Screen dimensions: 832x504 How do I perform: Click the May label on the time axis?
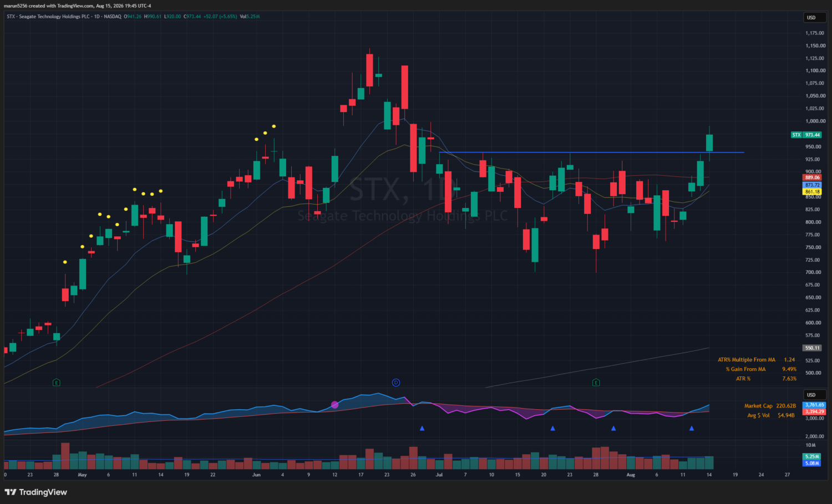click(x=82, y=475)
